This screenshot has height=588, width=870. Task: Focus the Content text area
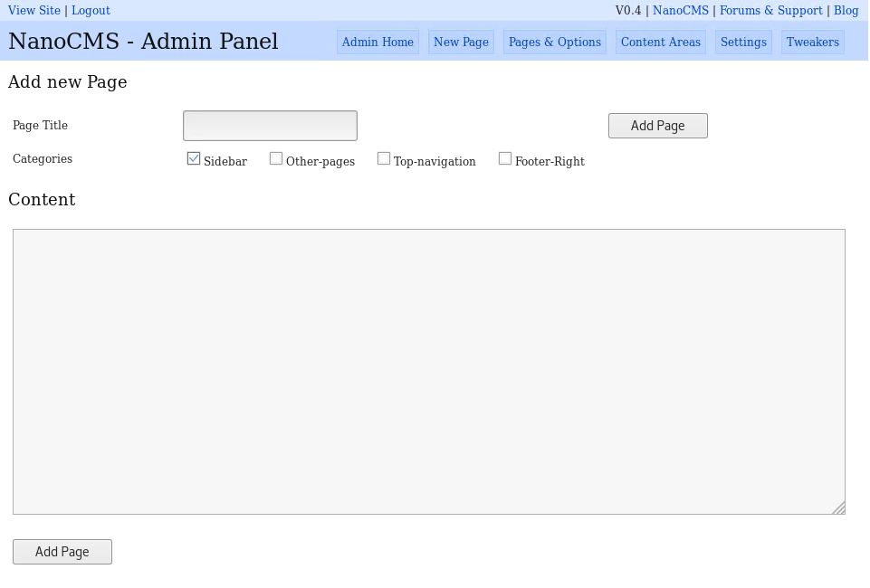pos(428,371)
